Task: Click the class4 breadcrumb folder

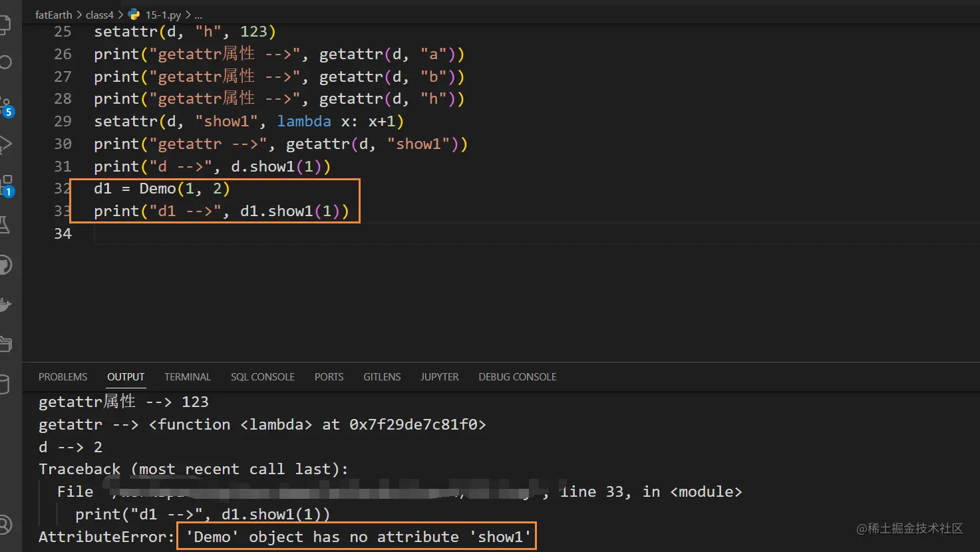Action: pos(100,15)
